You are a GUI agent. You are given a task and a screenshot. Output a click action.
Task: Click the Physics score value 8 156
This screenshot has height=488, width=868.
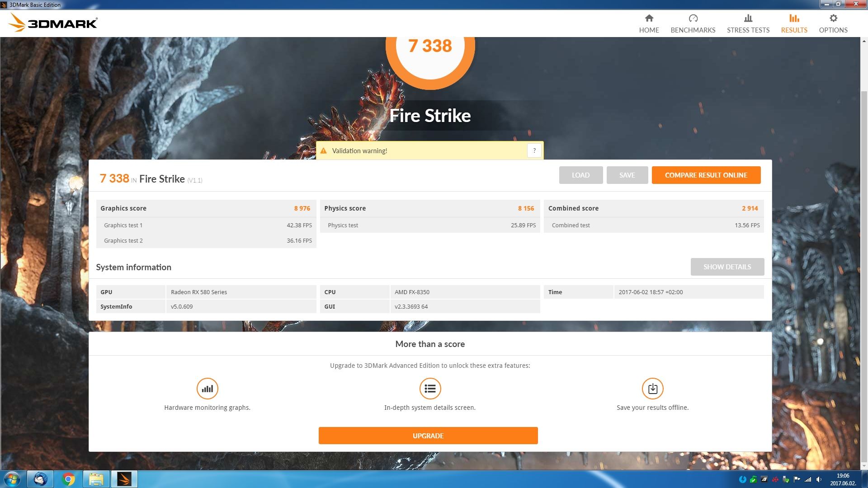click(526, 208)
